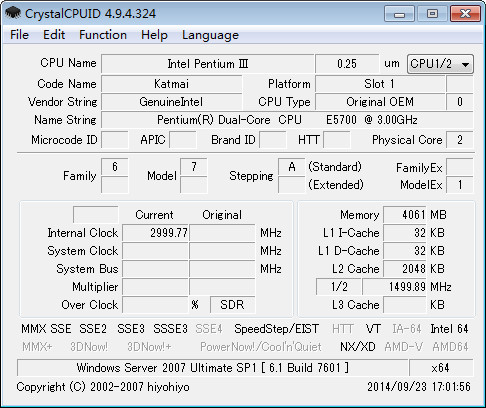This screenshot has width=486, height=408.
Task: Click the grayed 3DNow!+ label
Action: tap(149, 347)
